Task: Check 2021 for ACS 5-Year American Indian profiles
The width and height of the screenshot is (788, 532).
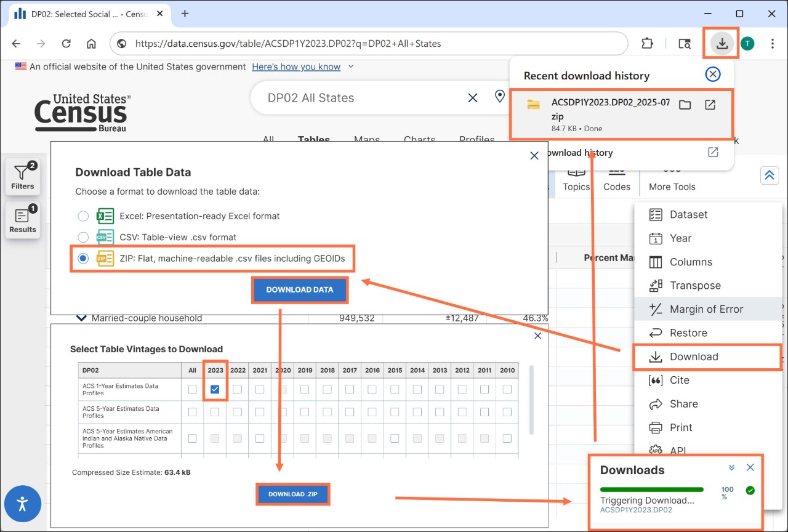Action: (x=260, y=438)
